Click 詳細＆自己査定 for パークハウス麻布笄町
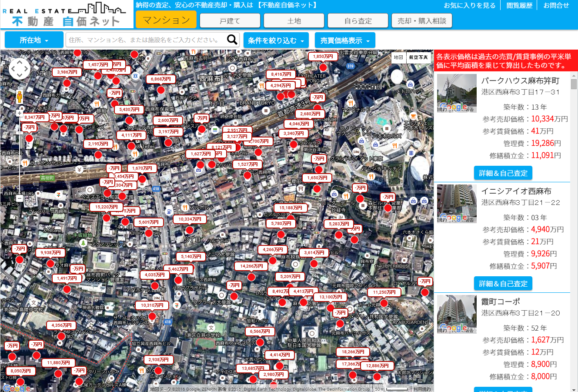This screenshot has width=578, height=392. [503, 173]
